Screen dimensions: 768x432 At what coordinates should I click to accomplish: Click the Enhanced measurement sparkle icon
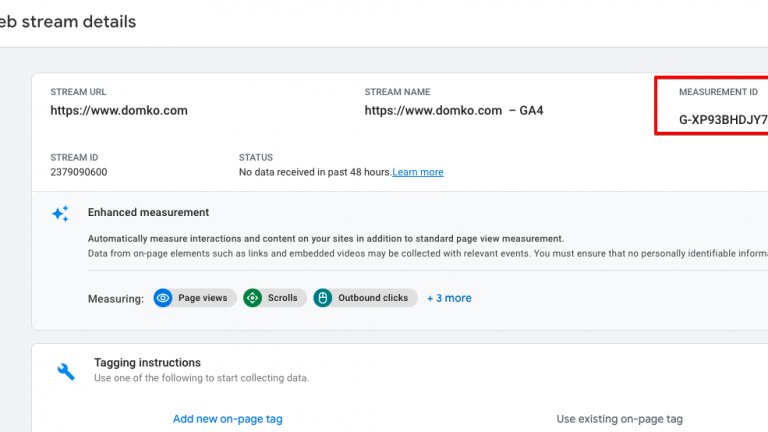point(61,213)
